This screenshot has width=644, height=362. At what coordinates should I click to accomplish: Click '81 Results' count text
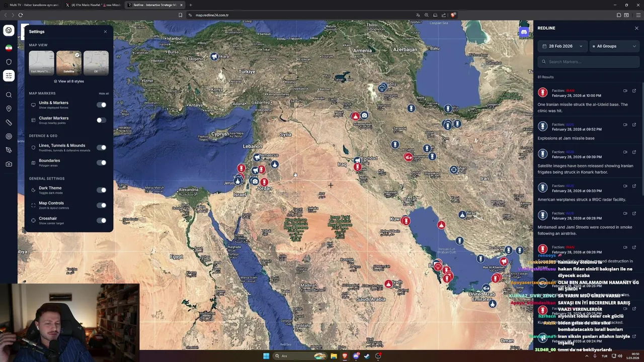point(545,77)
